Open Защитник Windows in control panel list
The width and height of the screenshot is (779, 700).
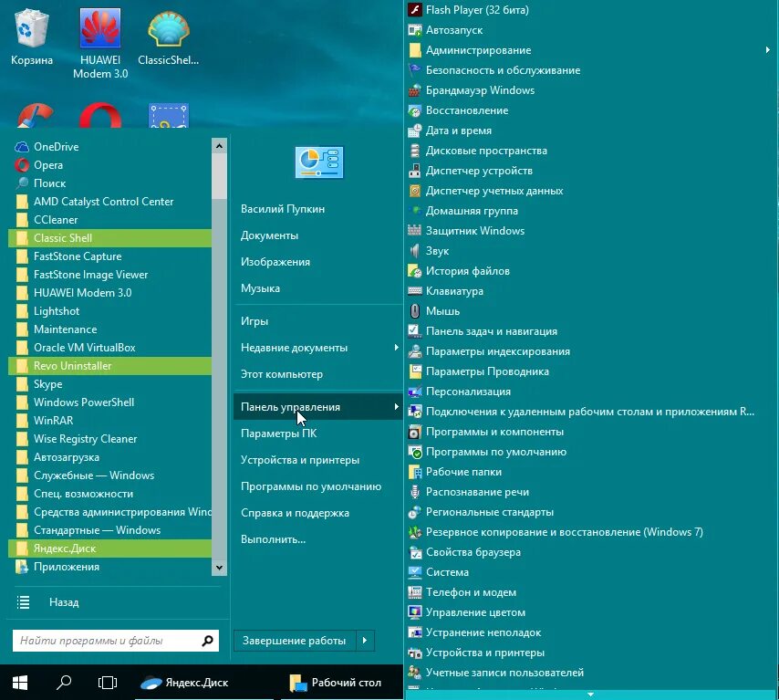click(591, 231)
